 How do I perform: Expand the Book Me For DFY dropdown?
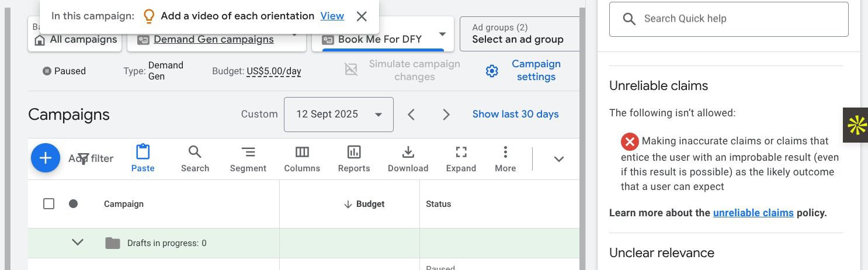pyautogui.click(x=442, y=35)
